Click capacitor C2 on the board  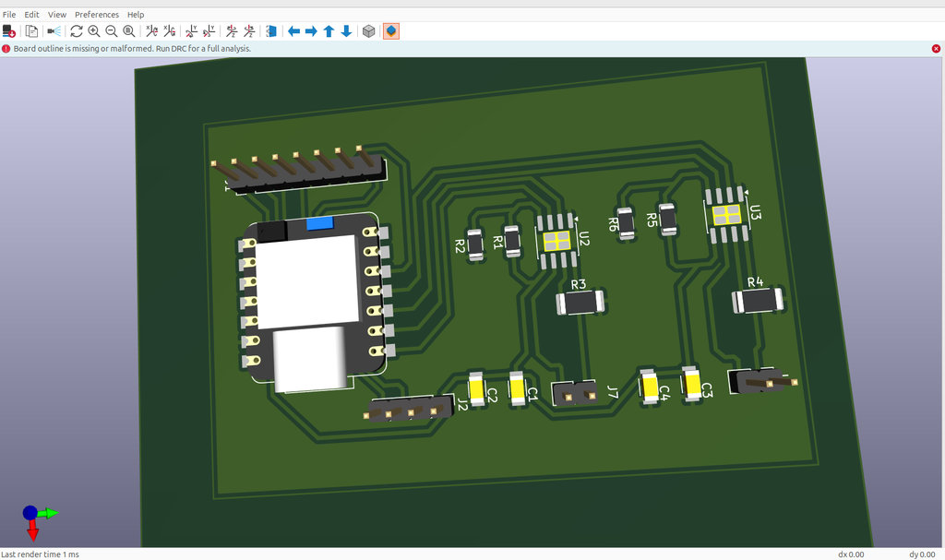pos(476,389)
